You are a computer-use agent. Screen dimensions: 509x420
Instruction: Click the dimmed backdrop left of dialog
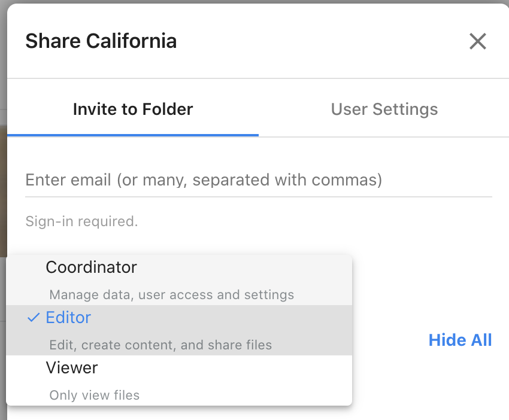coord(3,179)
